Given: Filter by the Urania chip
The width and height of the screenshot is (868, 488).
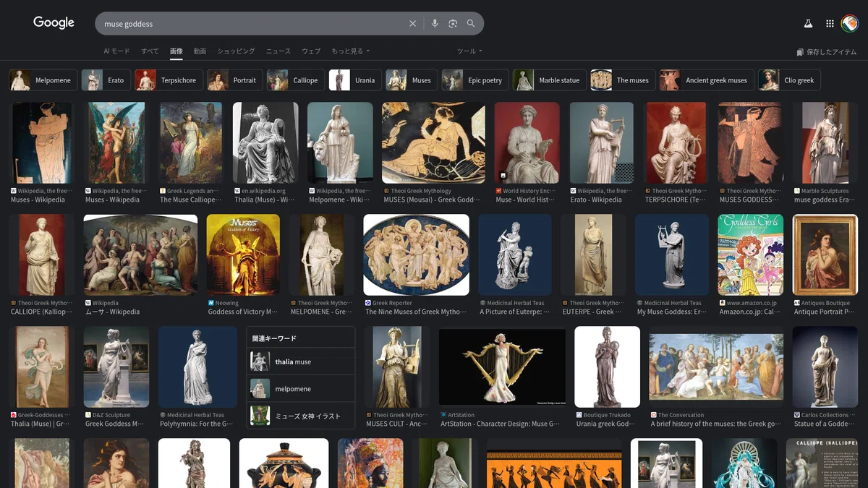Looking at the screenshot, I should [x=355, y=80].
